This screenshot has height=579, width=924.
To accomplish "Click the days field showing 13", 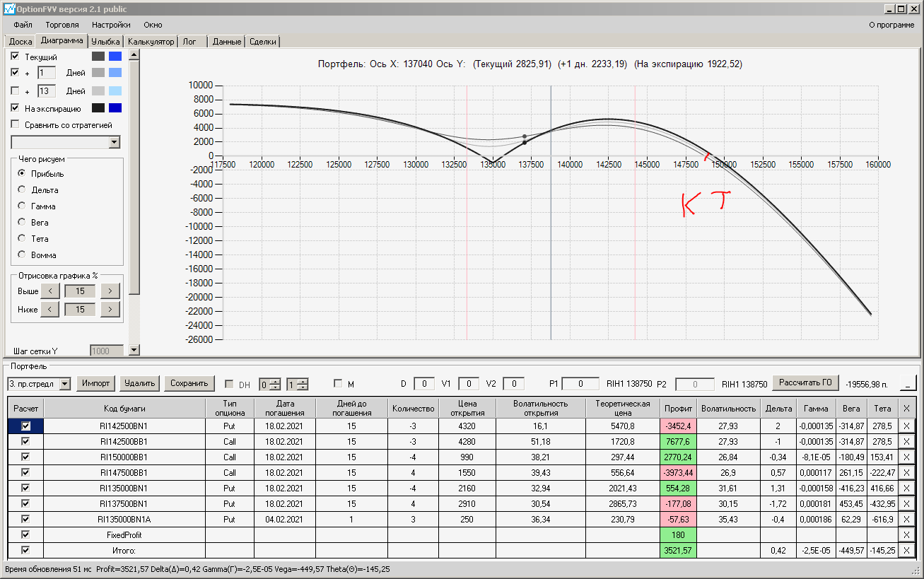I will click(47, 91).
